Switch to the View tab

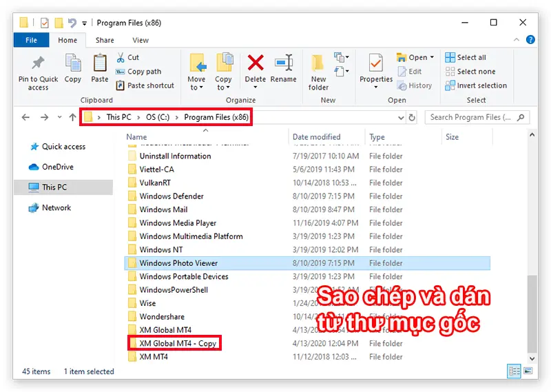pyautogui.click(x=141, y=40)
